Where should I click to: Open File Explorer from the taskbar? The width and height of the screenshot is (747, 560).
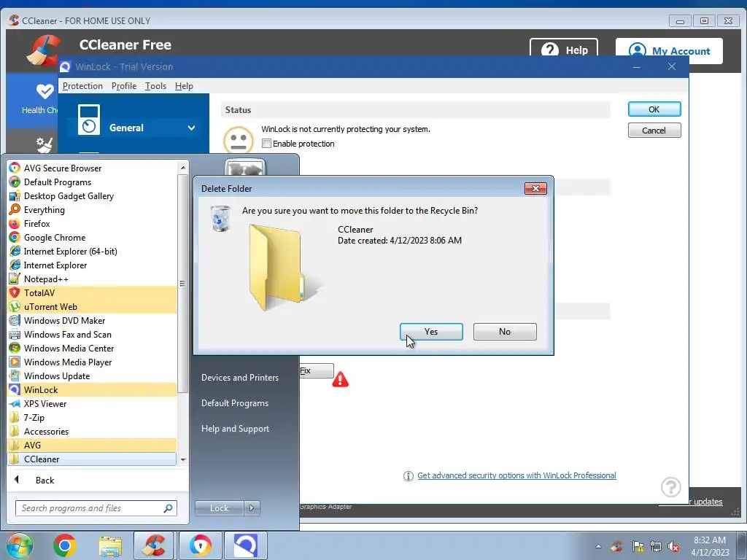110,545
